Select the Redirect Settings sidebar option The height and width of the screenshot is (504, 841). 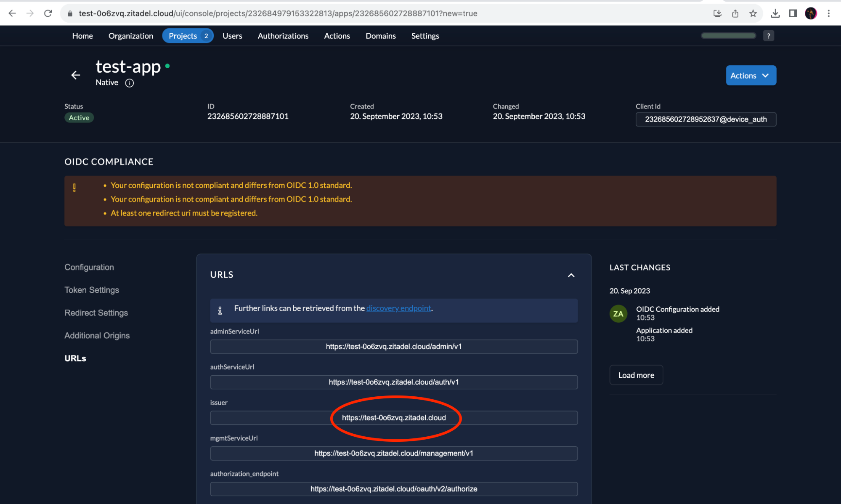coord(96,313)
